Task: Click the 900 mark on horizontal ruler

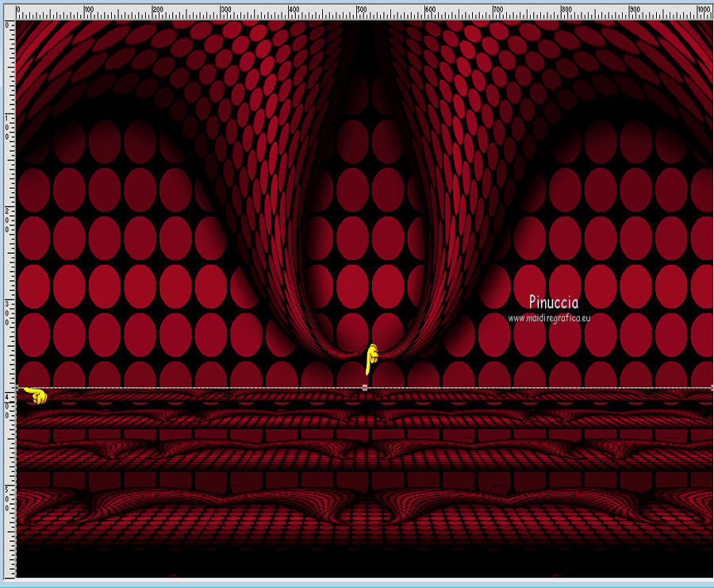Action: tap(634, 11)
